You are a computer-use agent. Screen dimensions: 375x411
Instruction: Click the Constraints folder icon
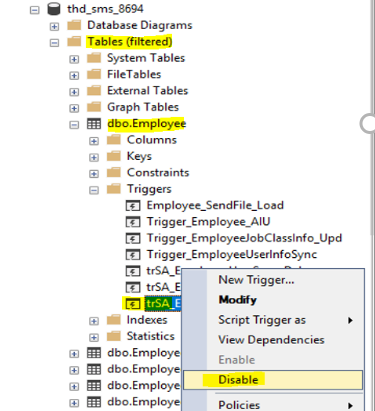click(x=114, y=172)
